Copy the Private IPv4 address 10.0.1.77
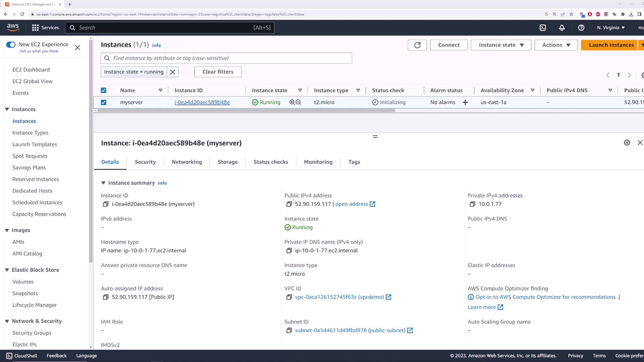 pos(472,204)
